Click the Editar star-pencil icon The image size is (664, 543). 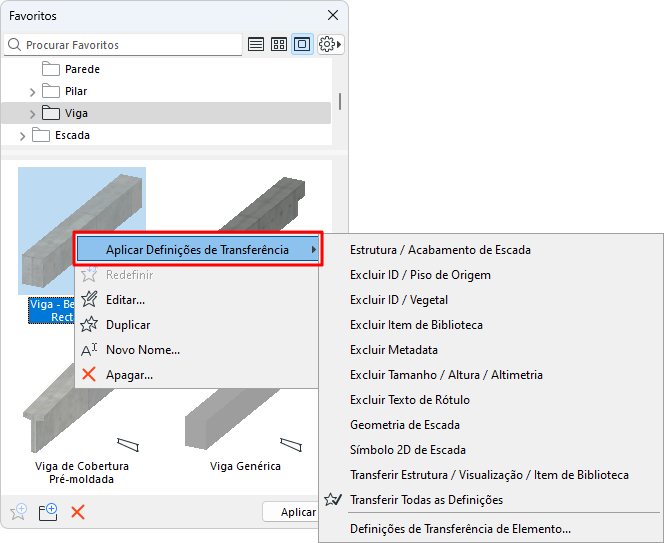click(89, 299)
